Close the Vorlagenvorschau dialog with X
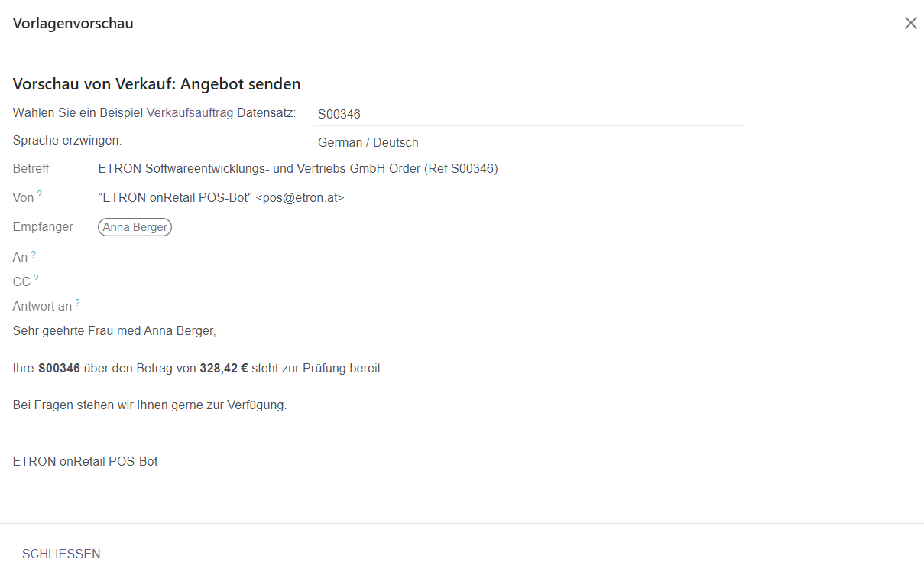924x569 pixels. (x=910, y=23)
